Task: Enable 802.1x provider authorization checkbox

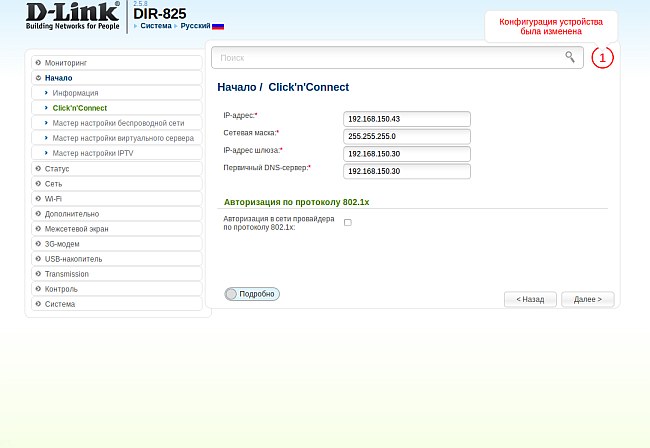Action: click(x=348, y=222)
